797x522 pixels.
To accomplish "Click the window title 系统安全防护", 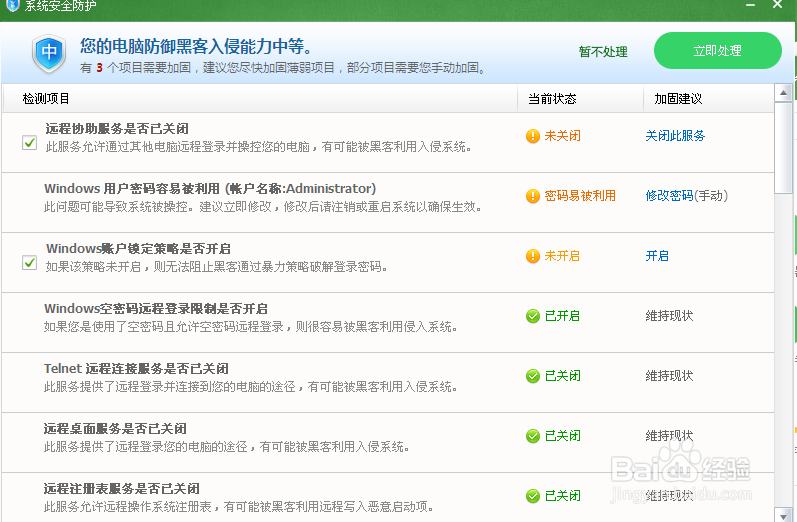I will tap(60, 6).
